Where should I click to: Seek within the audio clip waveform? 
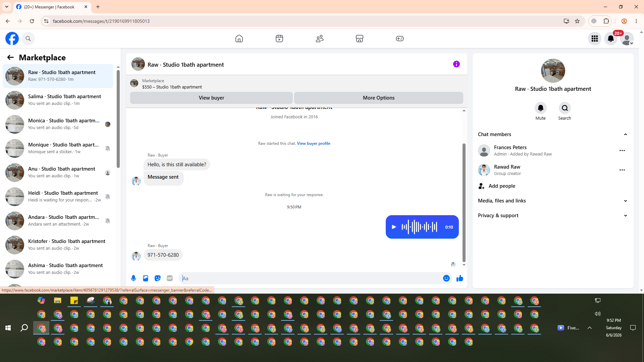click(419, 227)
